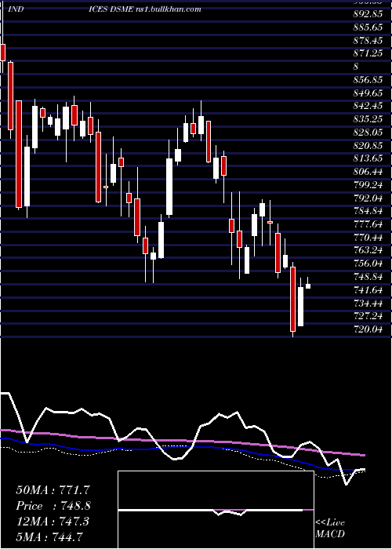
Task: Click the 12MA : 747.3 readout
Action: click(x=53, y=522)
